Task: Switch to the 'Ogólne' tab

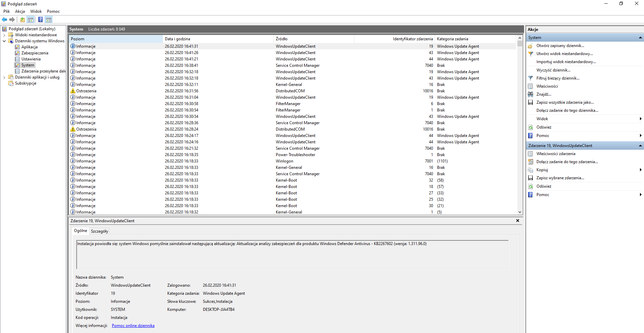Action: click(81, 231)
